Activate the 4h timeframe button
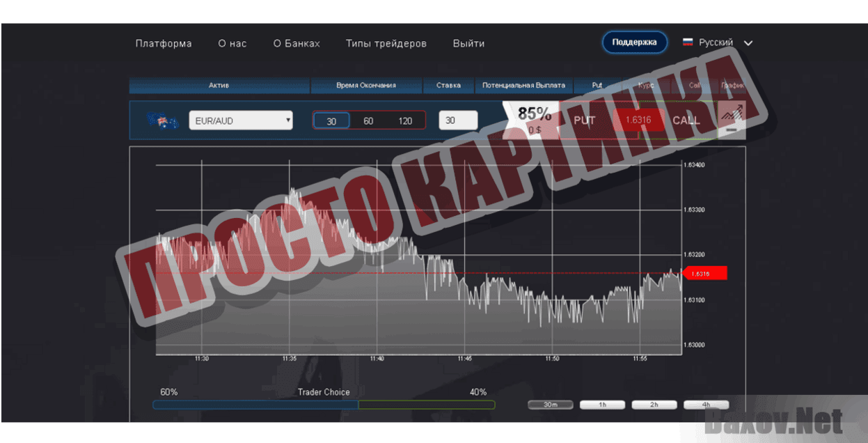Viewport: 868px width, 443px height. point(707,404)
